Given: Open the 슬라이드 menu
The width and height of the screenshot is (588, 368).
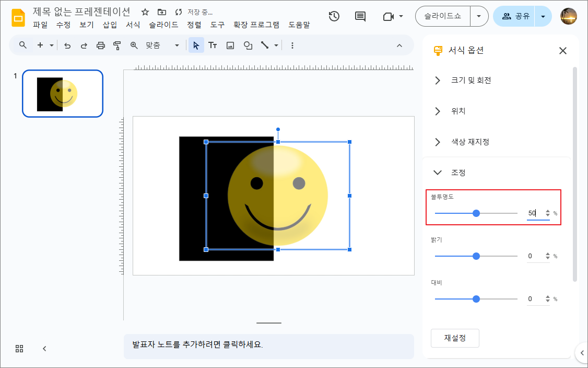Looking at the screenshot, I should (x=163, y=25).
